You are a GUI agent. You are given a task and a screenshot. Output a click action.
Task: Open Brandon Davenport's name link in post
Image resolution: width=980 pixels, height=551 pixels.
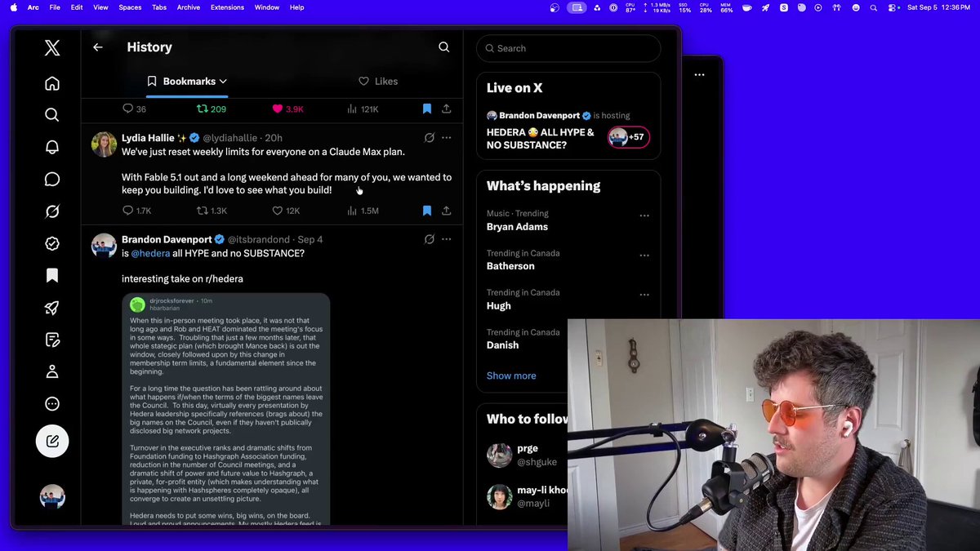pyautogui.click(x=167, y=239)
